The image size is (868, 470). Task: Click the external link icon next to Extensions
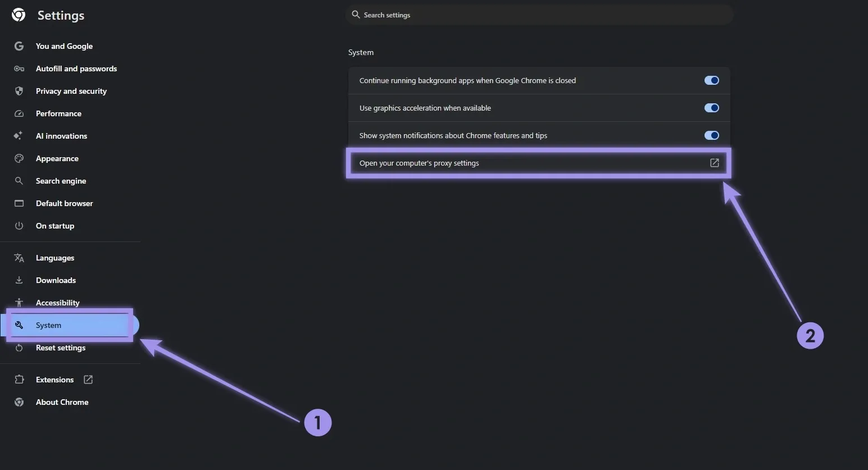pos(88,380)
